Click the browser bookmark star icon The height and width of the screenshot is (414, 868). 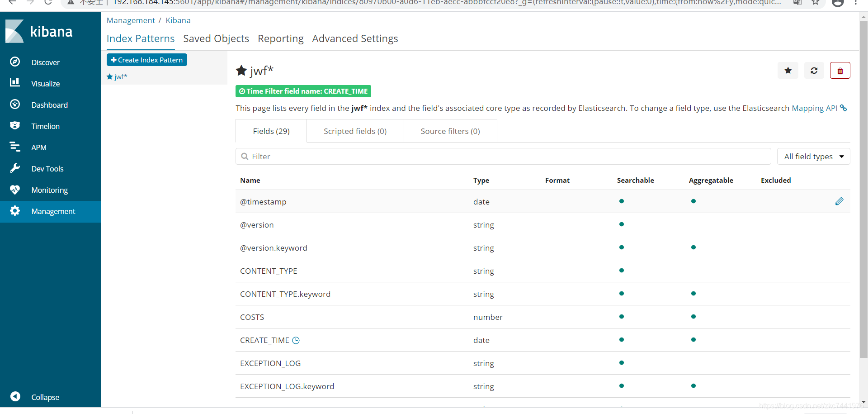[816, 2]
